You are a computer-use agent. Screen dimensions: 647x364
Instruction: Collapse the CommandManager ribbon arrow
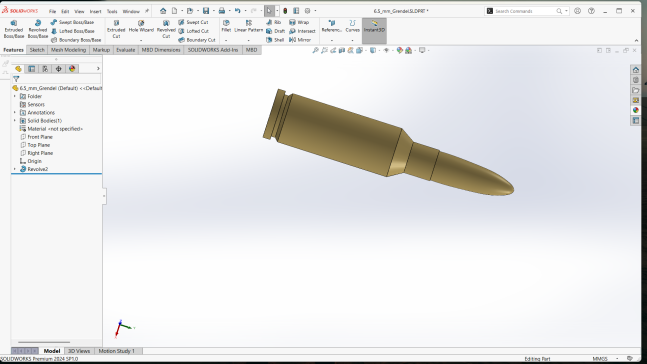(636, 40)
